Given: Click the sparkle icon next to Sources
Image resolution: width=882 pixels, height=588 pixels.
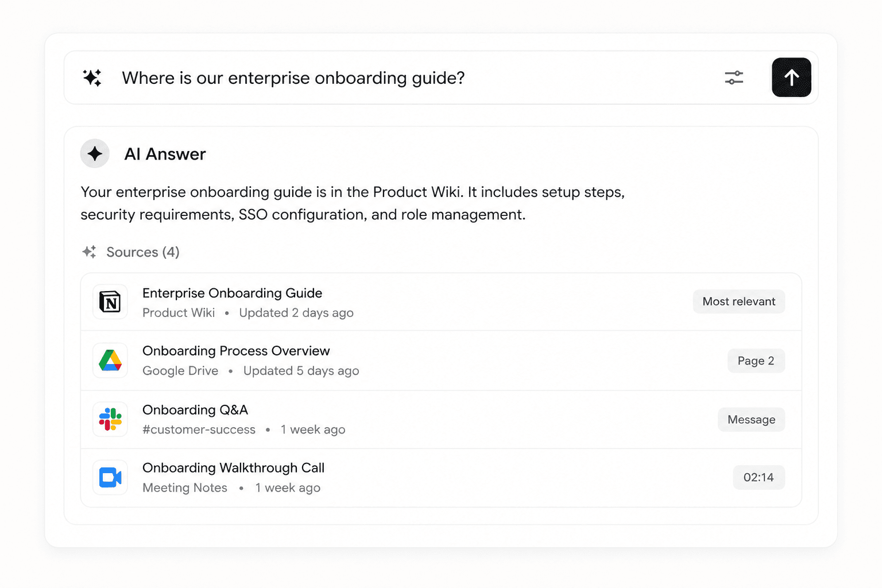Looking at the screenshot, I should (89, 252).
